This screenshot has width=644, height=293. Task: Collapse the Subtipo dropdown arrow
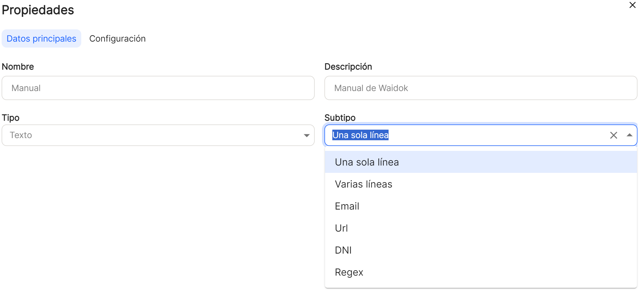(x=629, y=135)
